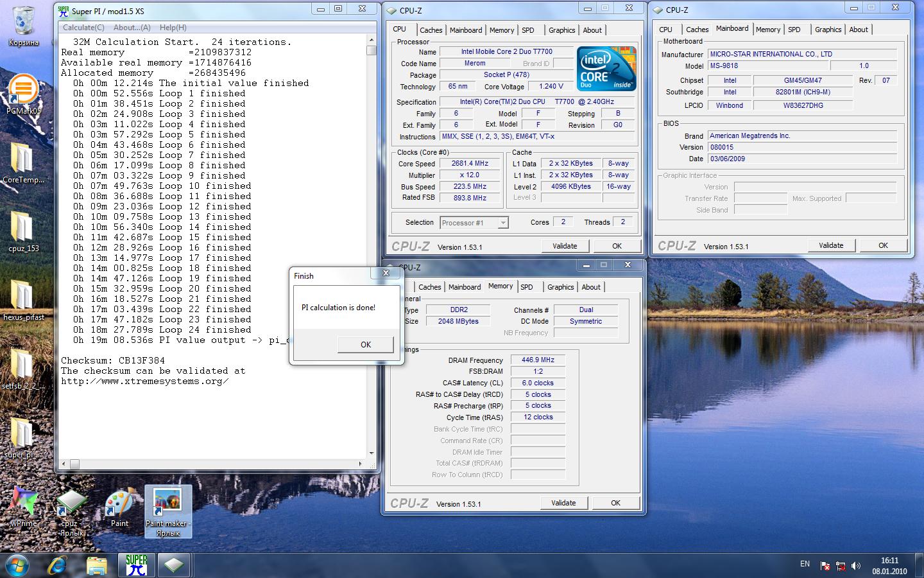This screenshot has height=578, width=924.
Task: Open the About...(A) menu in Super PI
Action: [132, 28]
